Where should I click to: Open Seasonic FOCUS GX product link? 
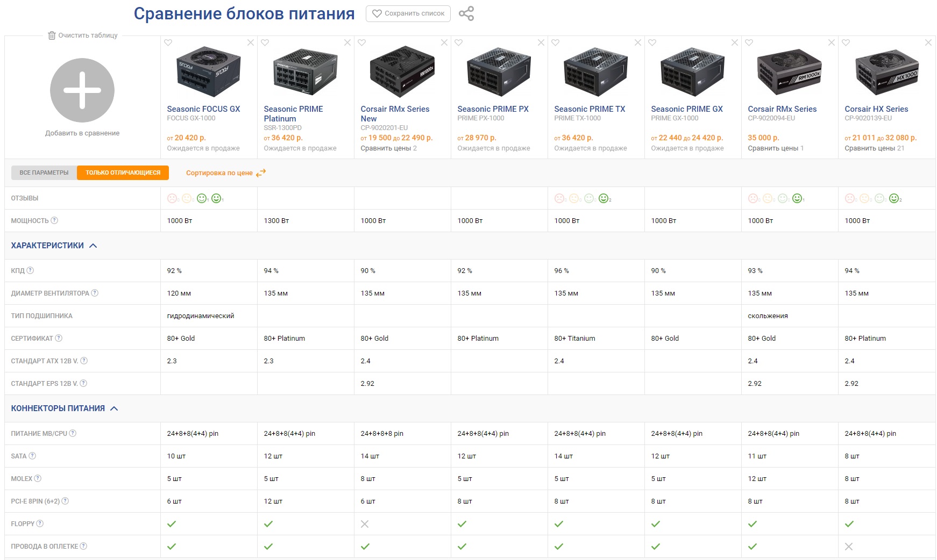coord(203,109)
